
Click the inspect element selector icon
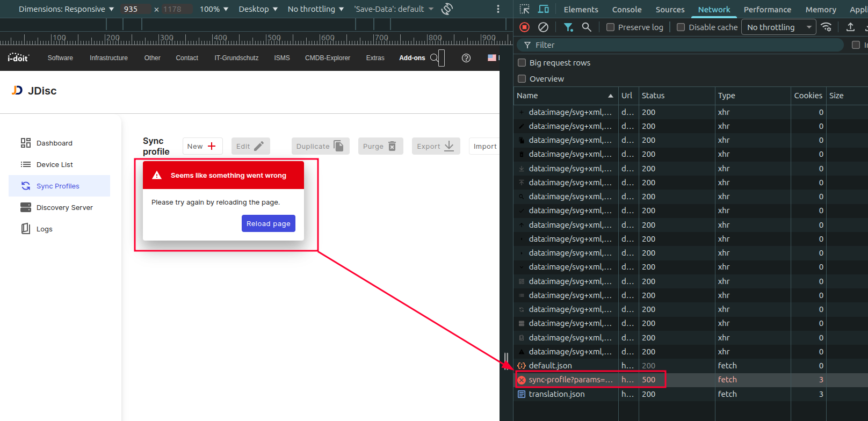pos(525,9)
